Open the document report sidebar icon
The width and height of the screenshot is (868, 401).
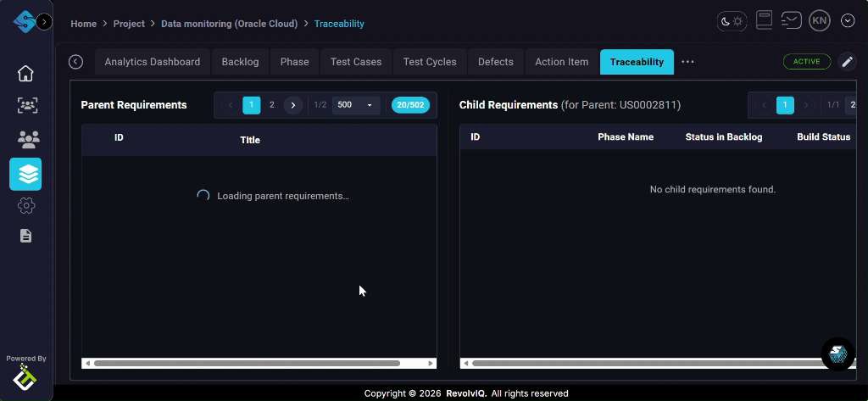[25, 236]
